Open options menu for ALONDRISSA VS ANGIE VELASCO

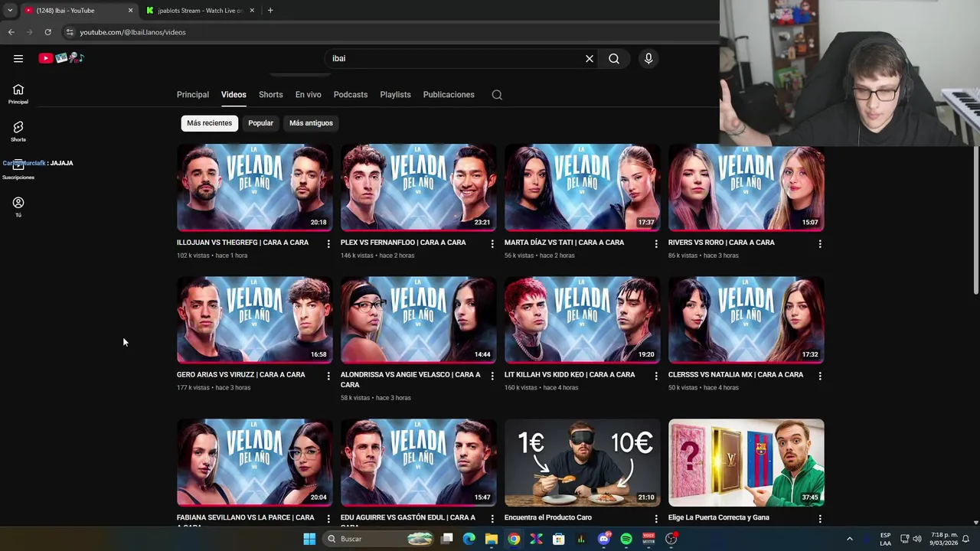click(x=492, y=376)
